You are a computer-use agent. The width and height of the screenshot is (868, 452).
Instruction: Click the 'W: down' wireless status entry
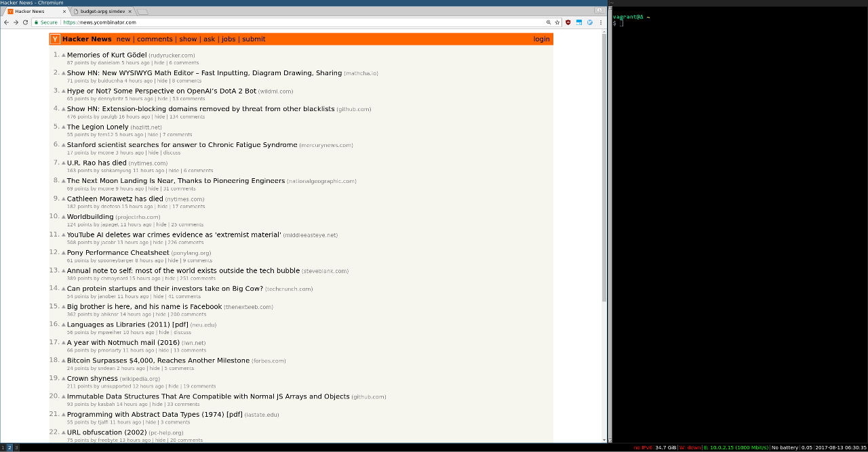click(690, 448)
